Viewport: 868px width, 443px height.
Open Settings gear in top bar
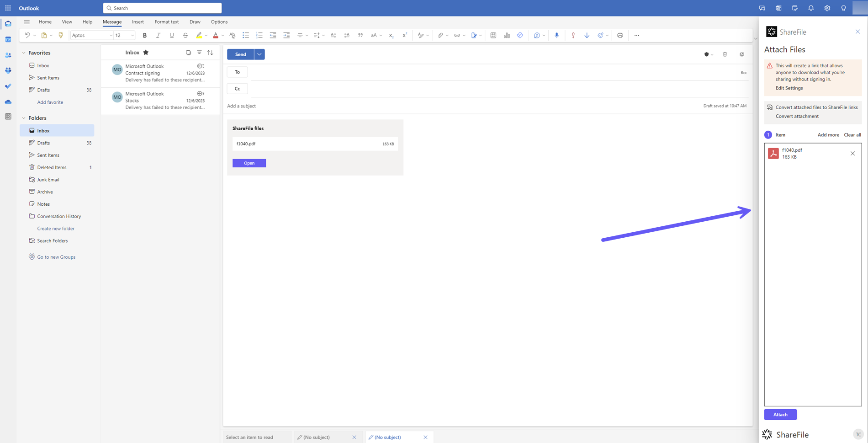pyautogui.click(x=827, y=8)
